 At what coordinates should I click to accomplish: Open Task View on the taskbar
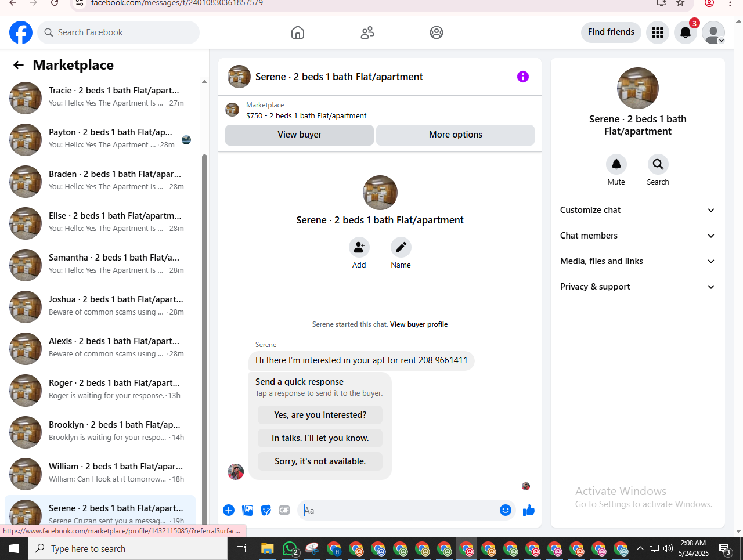tap(241, 548)
